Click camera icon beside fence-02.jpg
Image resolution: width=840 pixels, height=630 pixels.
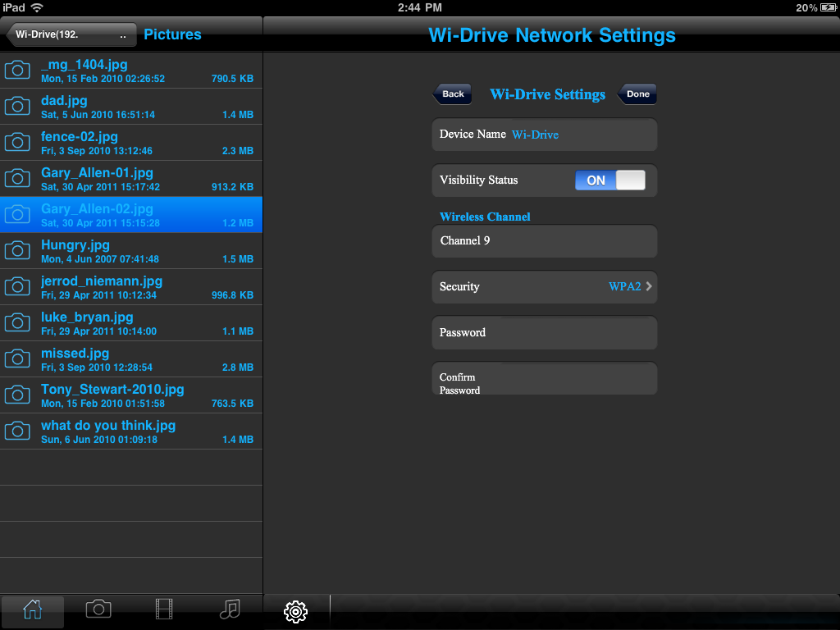tap(17, 142)
